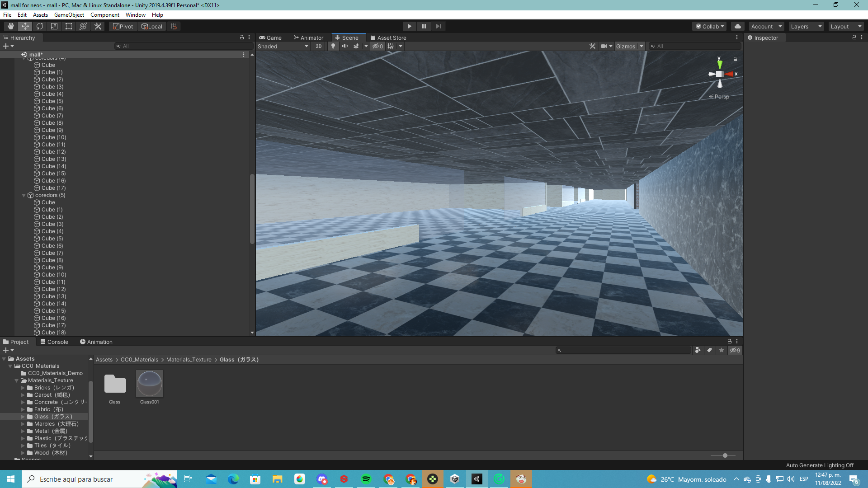Click Search by Type icon
Image resolution: width=868 pixels, height=488 pixels.
(x=698, y=350)
